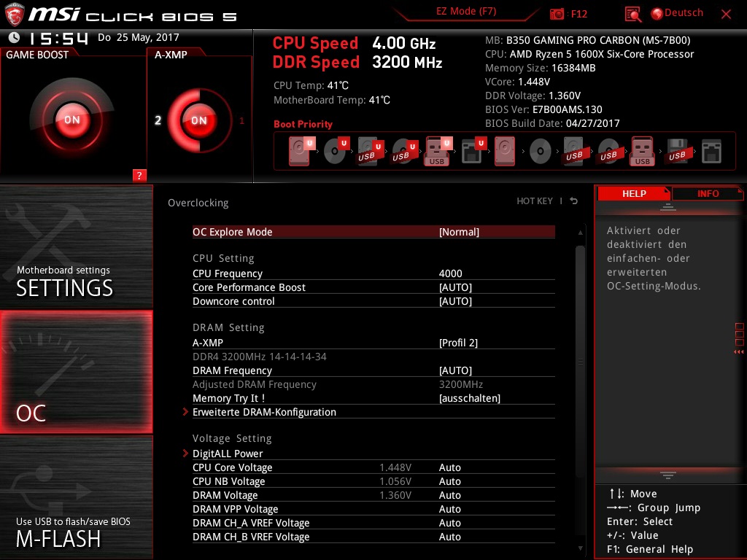The width and height of the screenshot is (747, 560).
Task: Open Downcore control [AUTO] setting
Action: pyautogui.click(x=373, y=301)
